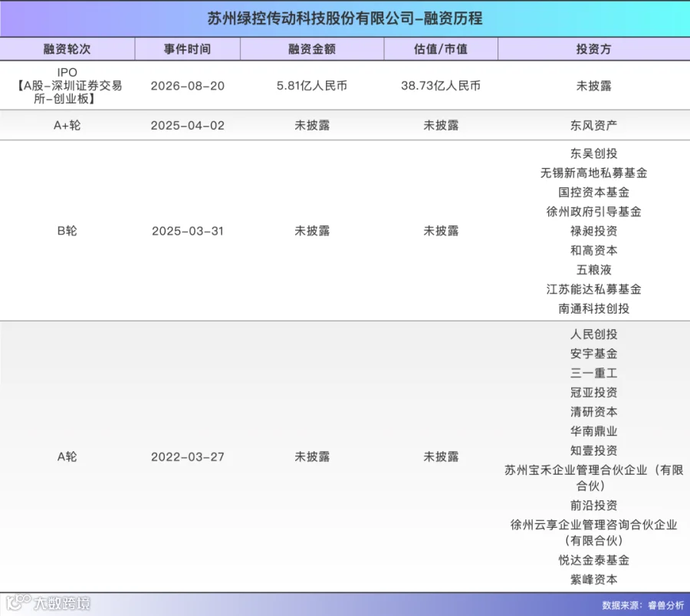Select the amount 5.81亿人民币
Viewport: 690px width, 616px height.
point(312,86)
